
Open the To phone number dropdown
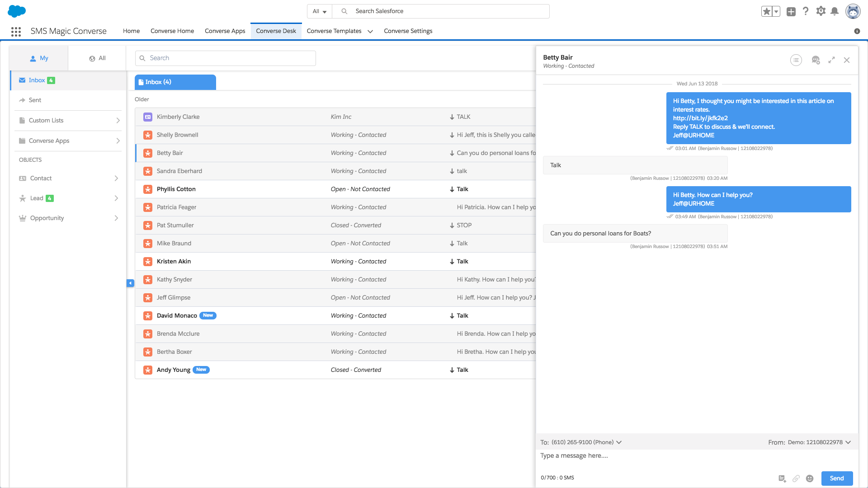click(x=619, y=442)
